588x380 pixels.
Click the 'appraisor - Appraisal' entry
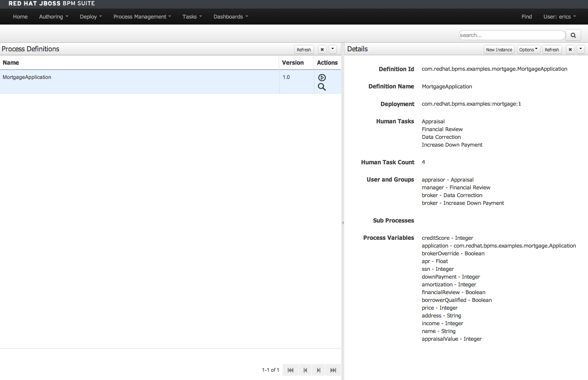tap(448, 180)
